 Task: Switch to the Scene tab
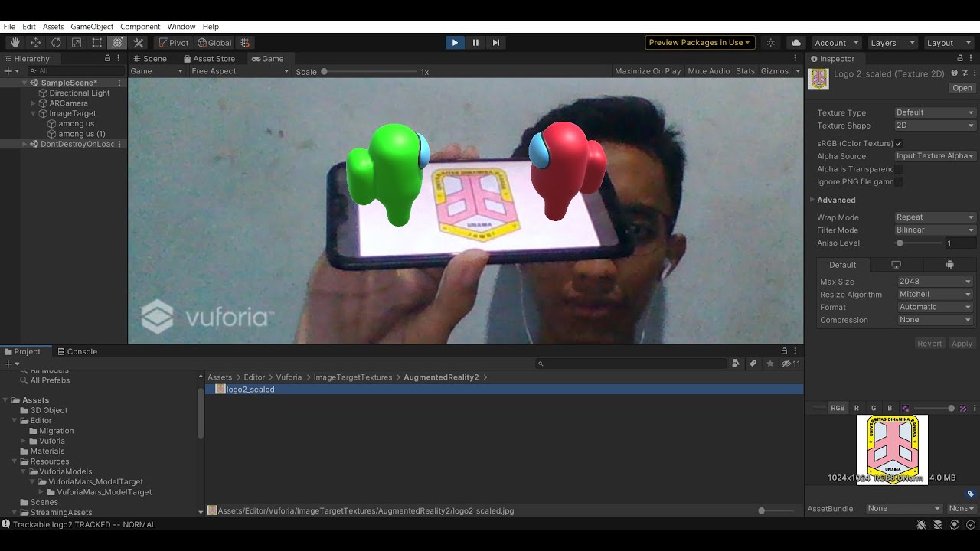pyautogui.click(x=150, y=59)
